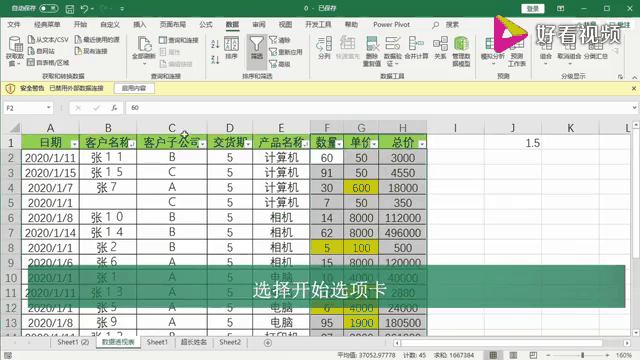Select the Sheet1 (2) worksheet tab
The image size is (640, 360).
coord(73,342)
